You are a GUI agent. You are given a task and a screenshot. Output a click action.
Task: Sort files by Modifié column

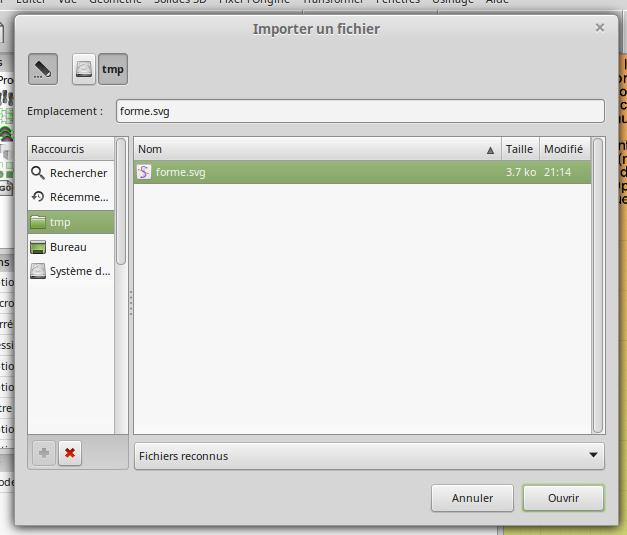point(563,149)
